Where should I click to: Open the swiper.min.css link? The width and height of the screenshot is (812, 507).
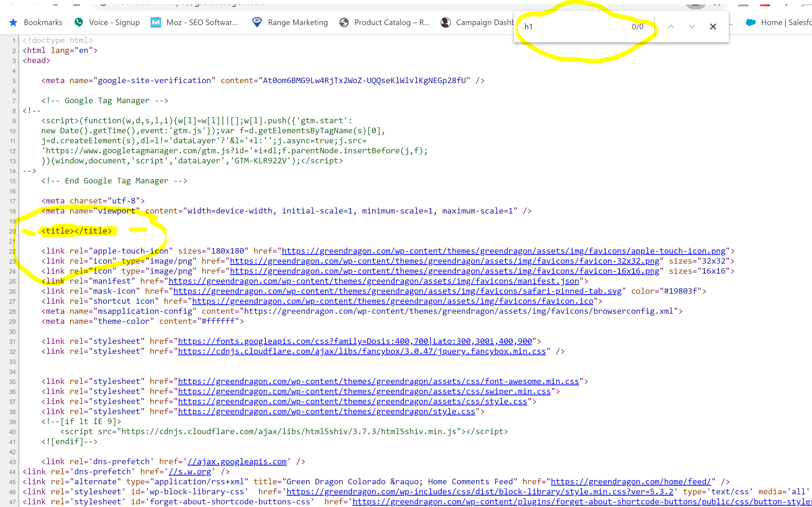[364, 391]
